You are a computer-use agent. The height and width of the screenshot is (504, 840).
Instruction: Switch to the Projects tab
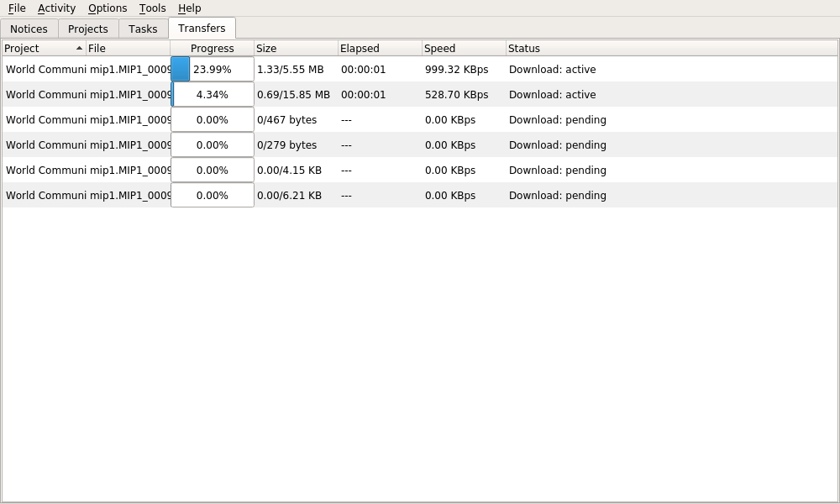click(x=88, y=29)
